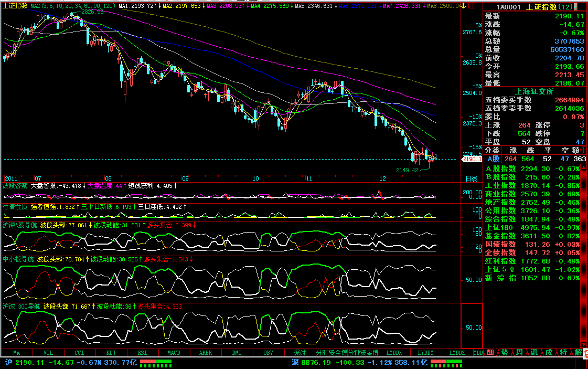The height and width of the screenshot is (369, 588).
Task: Click the 2826.96 high price label
Action: click(x=92, y=12)
